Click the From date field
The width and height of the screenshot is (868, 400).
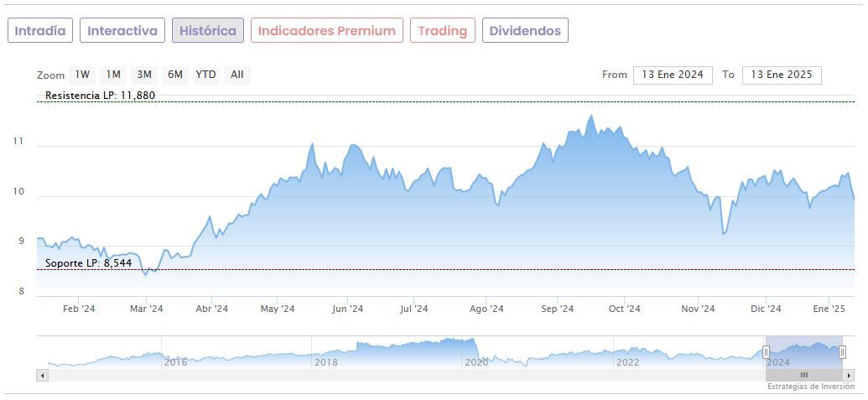[x=673, y=75]
